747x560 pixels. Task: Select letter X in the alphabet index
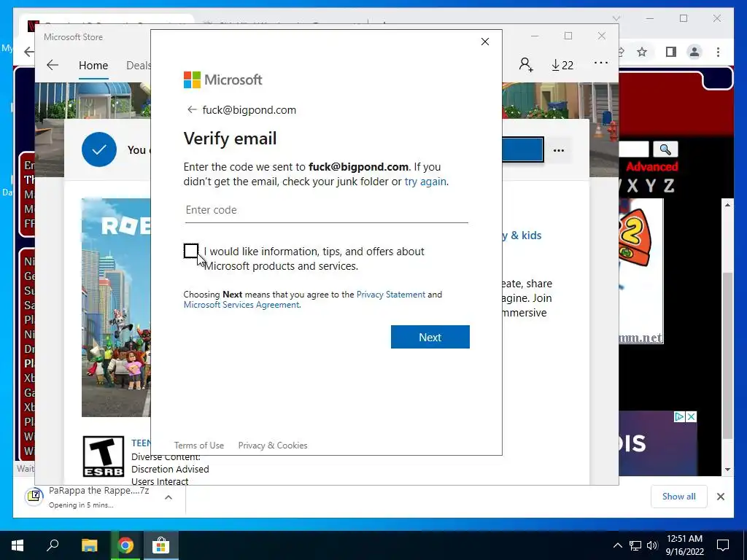pyautogui.click(x=632, y=186)
